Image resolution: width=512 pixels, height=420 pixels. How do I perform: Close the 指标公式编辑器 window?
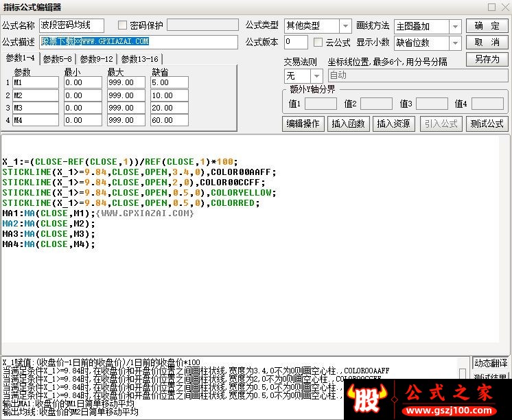coord(505,7)
